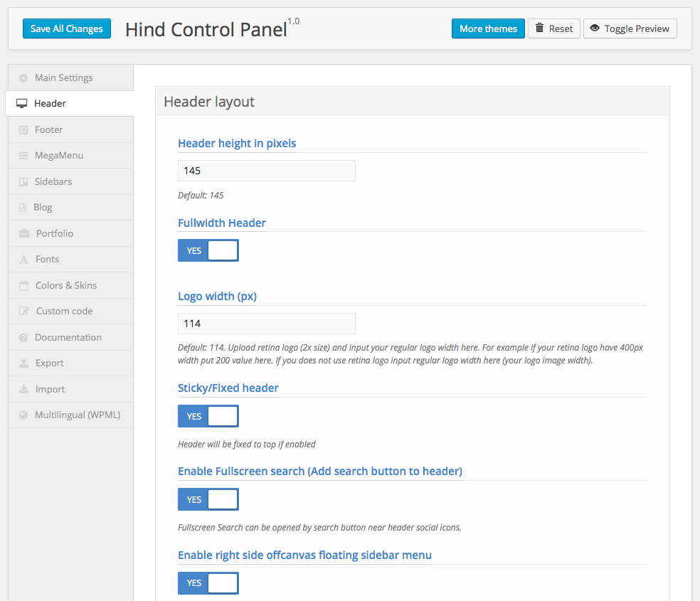Screen dimensions: 700x601
Task: Open the Footer settings tab
Action: [x=48, y=129]
